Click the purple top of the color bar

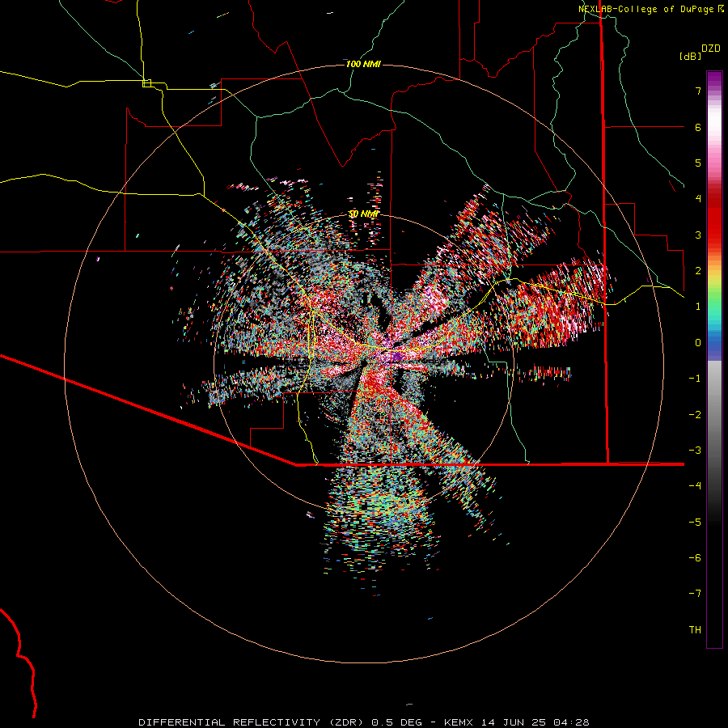coord(714,79)
